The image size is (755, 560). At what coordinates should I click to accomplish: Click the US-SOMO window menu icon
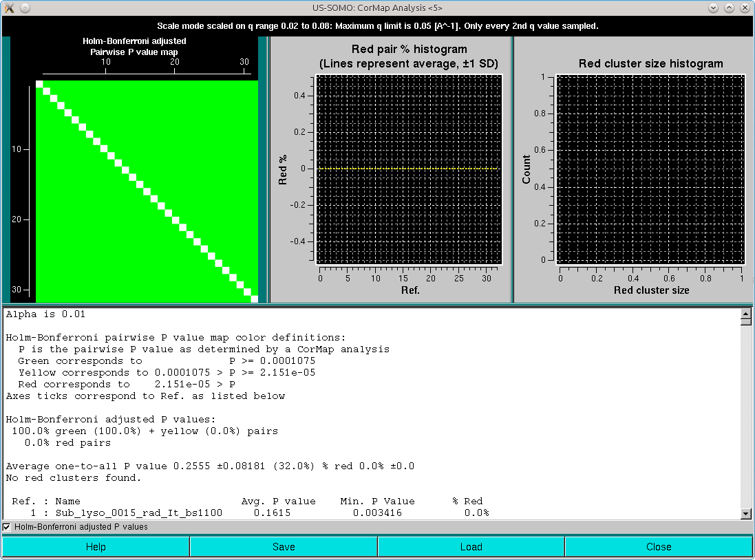[x=9, y=8]
